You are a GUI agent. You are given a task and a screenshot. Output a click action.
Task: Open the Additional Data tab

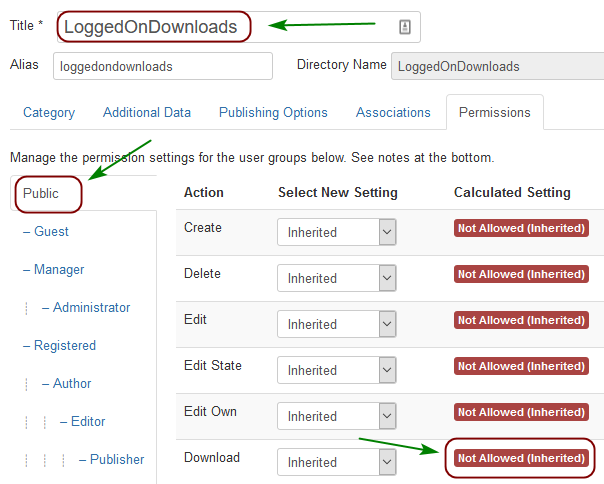(147, 113)
